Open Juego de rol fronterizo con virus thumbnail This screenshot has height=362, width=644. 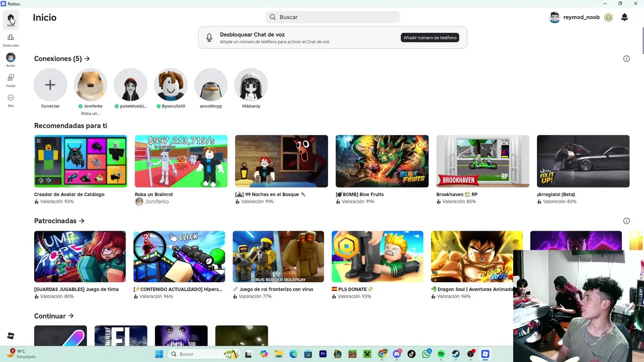click(x=278, y=256)
